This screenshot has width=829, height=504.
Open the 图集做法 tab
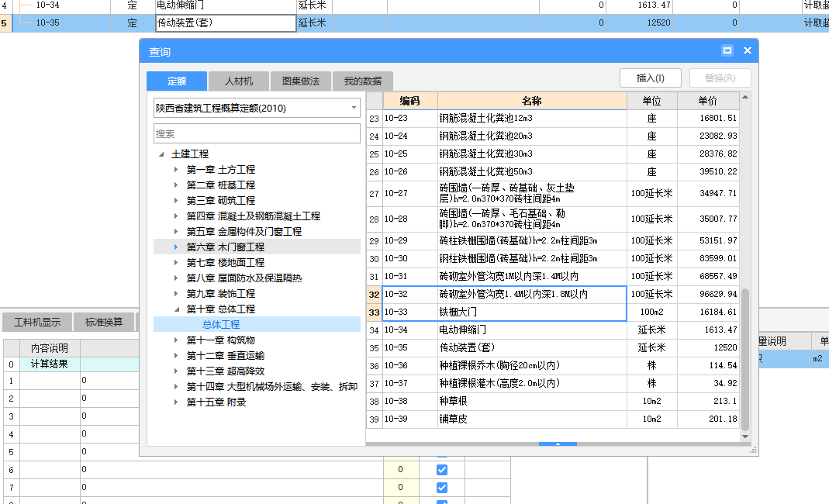[300, 81]
